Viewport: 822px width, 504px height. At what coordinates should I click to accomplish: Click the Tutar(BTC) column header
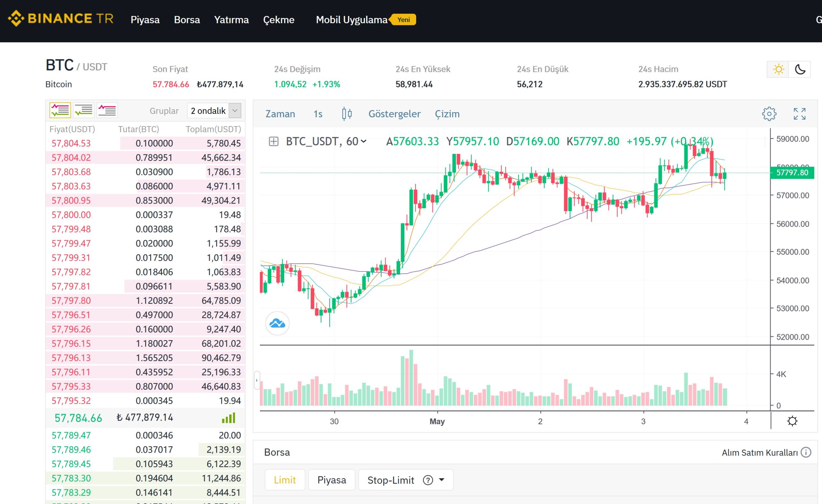138,129
